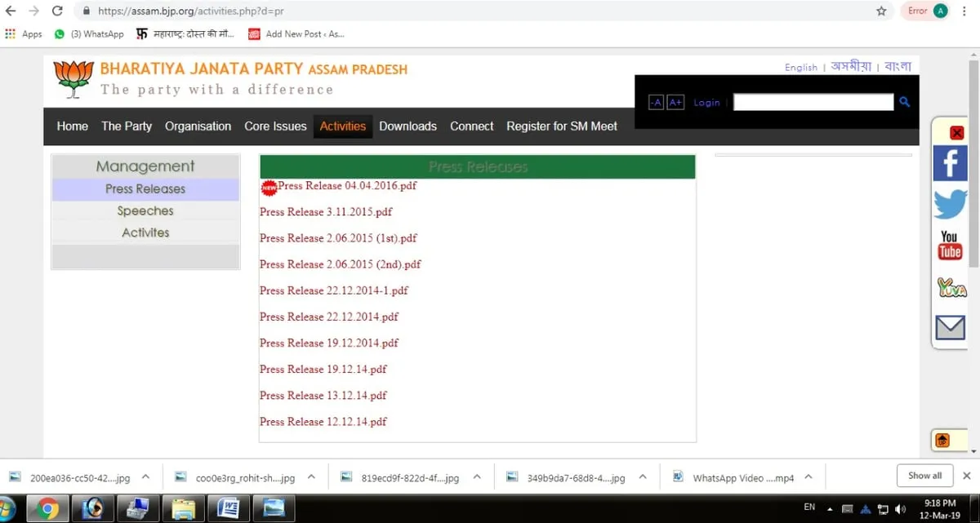Image resolution: width=980 pixels, height=523 pixels.
Task: Open Press Release 12.12.14.pdf
Action: click(x=323, y=422)
